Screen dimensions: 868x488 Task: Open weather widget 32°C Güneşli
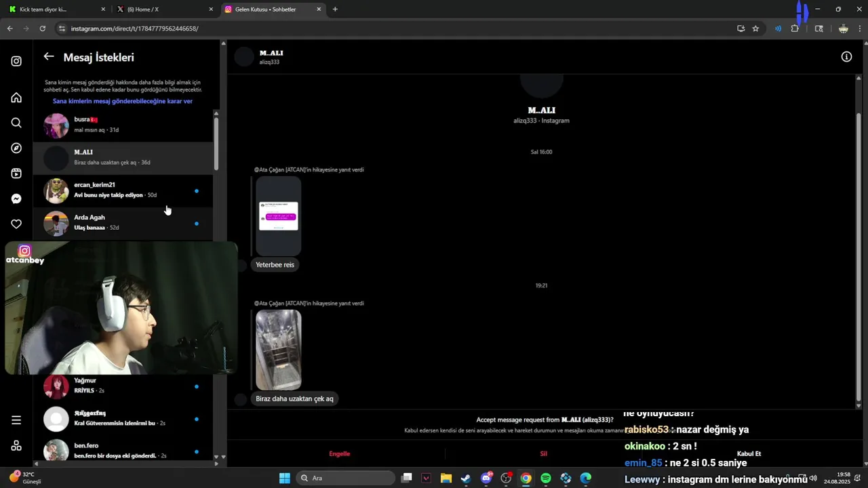tap(26, 478)
